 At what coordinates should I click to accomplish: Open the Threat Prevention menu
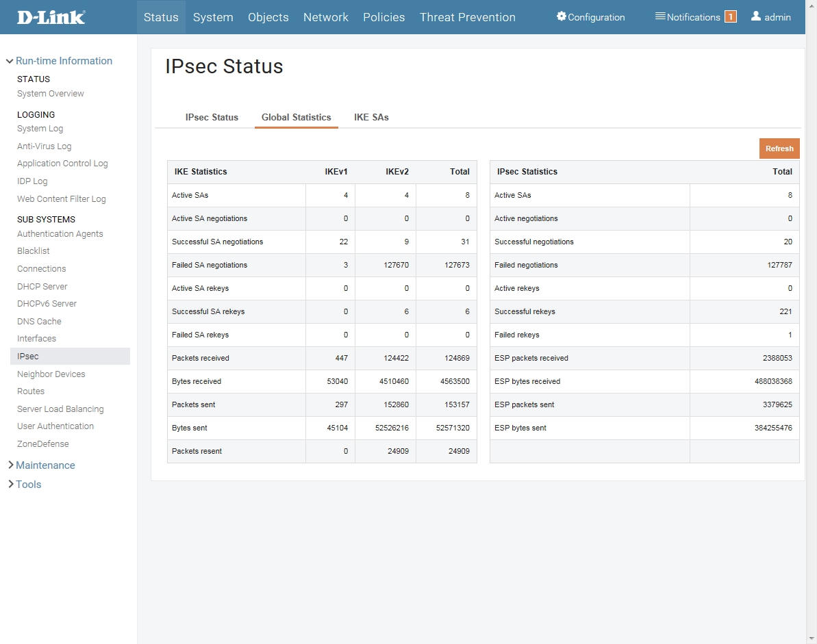click(x=467, y=17)
